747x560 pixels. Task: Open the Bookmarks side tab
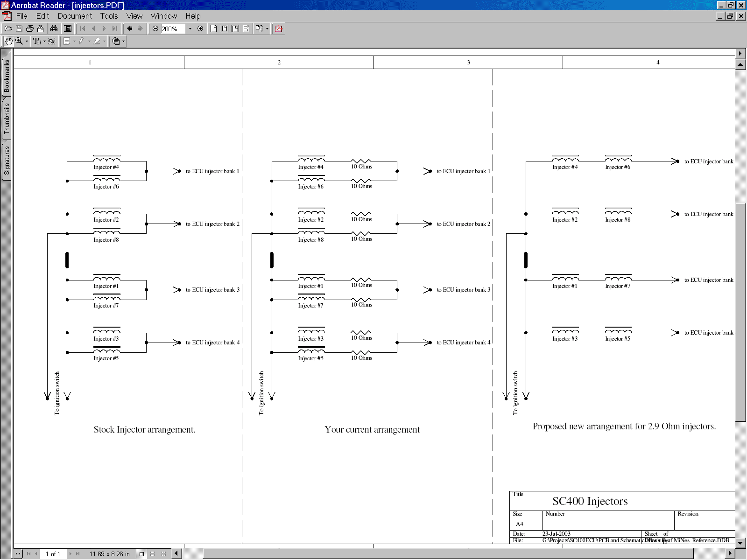(x=7, y=76)
